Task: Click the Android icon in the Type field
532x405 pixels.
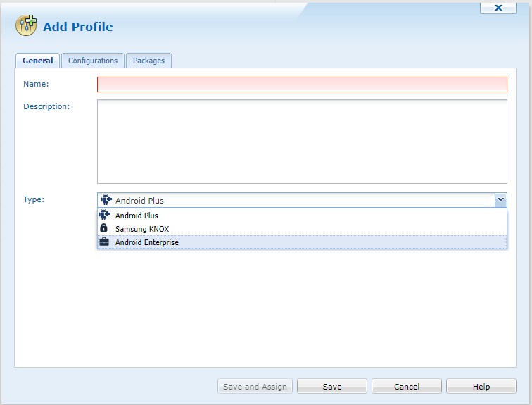Action: 106,200
